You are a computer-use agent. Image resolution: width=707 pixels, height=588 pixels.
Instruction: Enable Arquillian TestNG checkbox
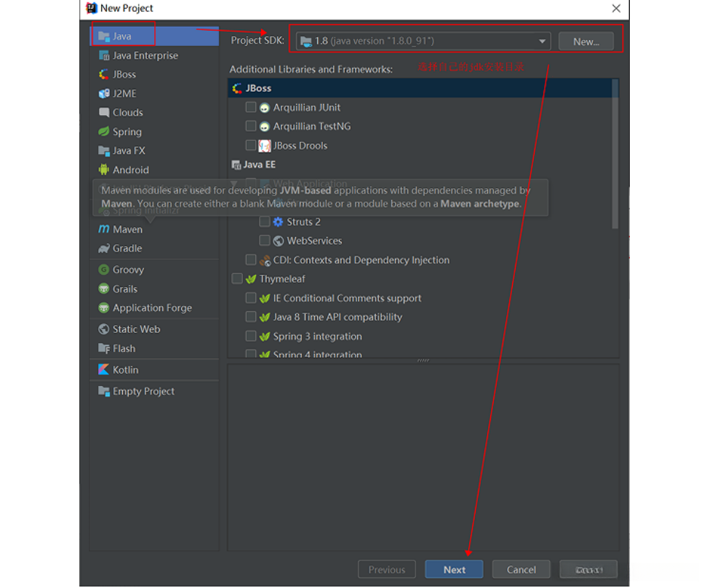(251, 126)
